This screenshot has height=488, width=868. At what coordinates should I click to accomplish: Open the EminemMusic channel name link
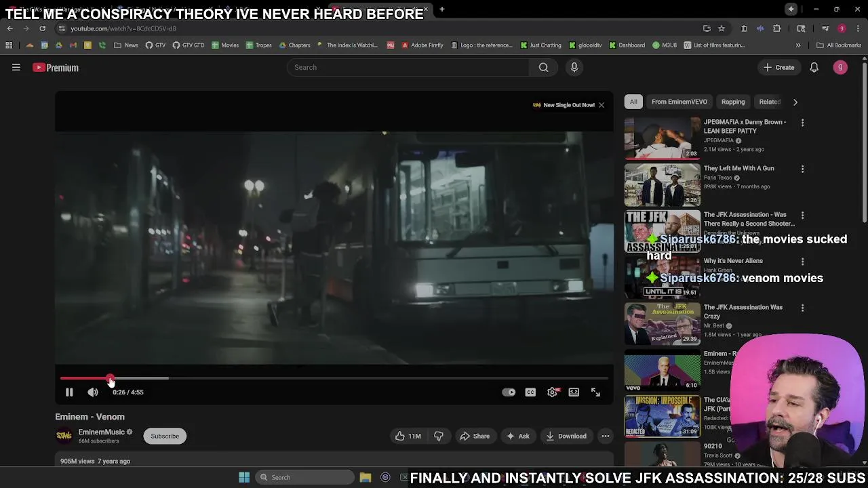click(101, 432)
